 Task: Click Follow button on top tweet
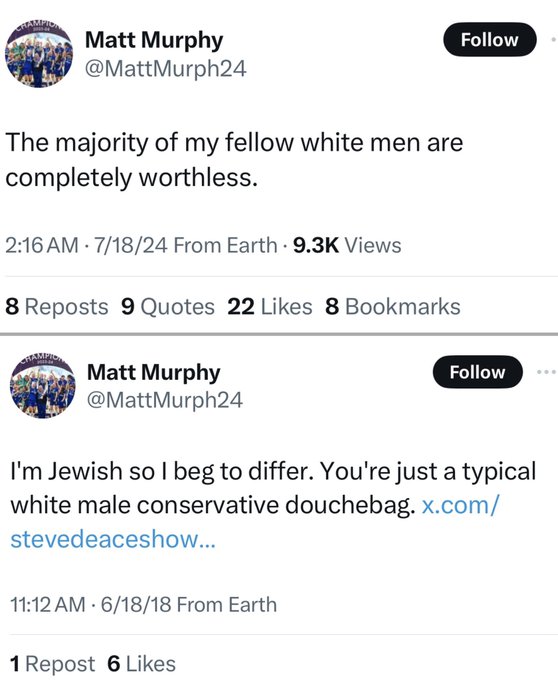pos(489,39)
